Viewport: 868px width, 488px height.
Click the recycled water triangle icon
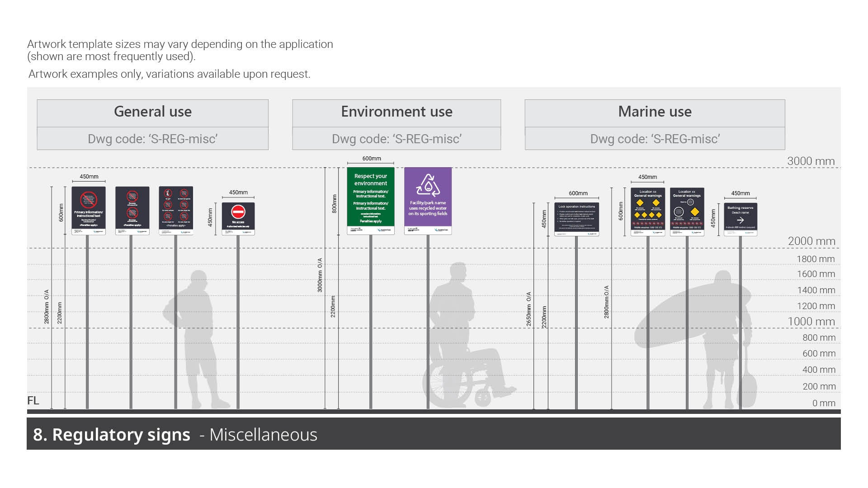point(428,186)
